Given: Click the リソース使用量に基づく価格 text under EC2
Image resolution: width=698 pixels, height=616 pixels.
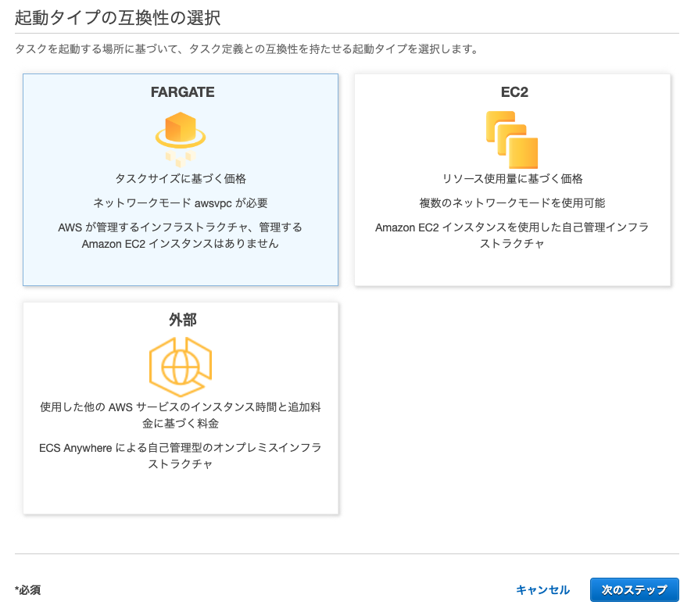Looking at the screenshot, I should tap(512, 177).
